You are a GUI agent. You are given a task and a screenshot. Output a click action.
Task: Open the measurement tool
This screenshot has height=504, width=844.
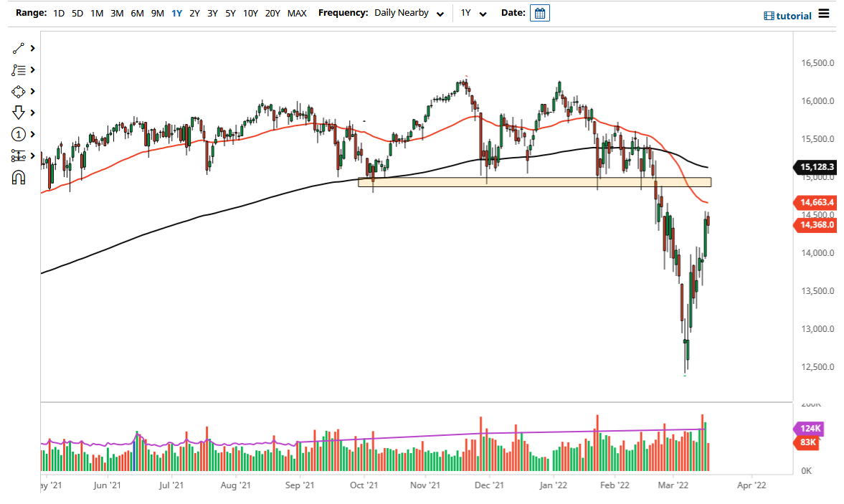pos(19,156)
